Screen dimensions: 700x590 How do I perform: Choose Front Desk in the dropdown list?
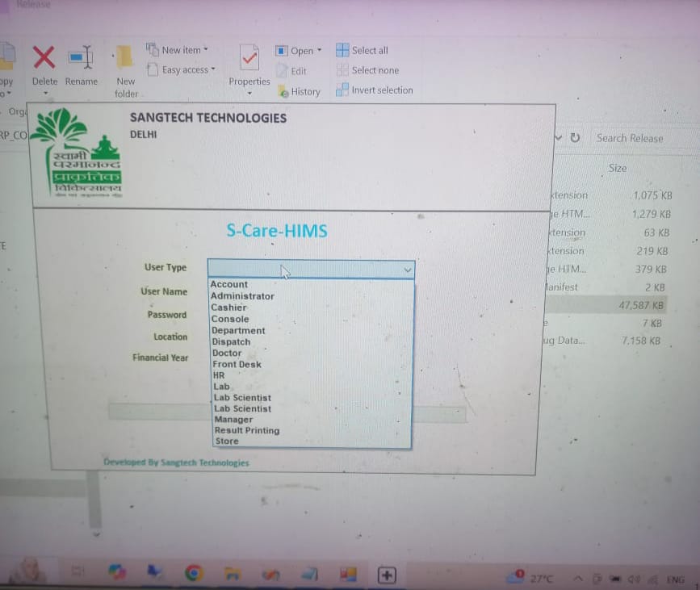pos(237,364)
